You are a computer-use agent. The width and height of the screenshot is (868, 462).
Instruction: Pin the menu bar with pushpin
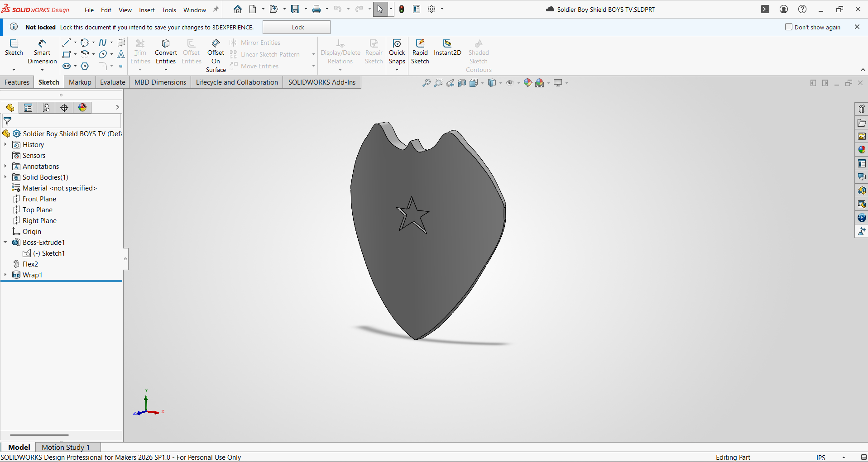[216, 10]
